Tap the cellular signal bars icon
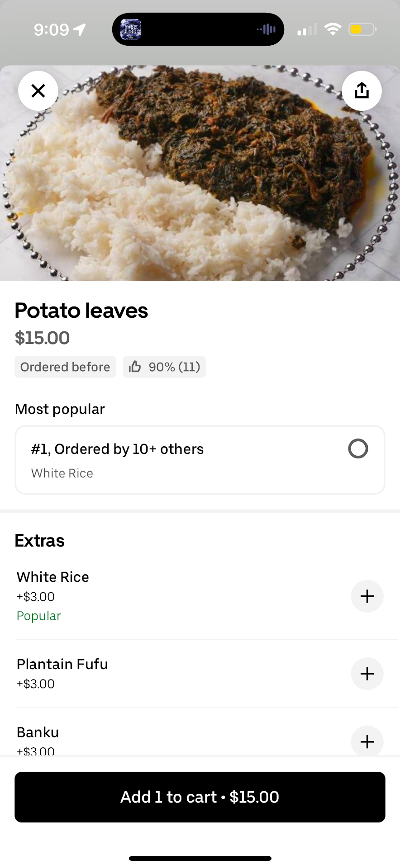The image size is (400, 868). [307, 30]
